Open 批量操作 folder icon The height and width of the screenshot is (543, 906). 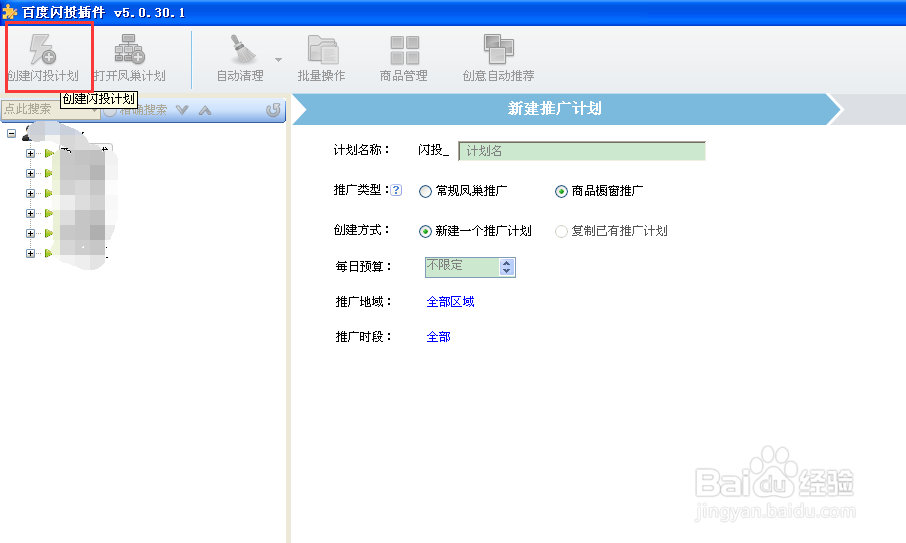click(323, 49)
